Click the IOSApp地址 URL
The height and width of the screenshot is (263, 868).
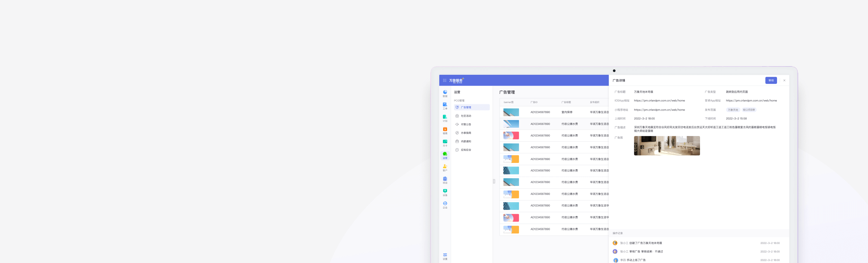(x=659, y=101)
